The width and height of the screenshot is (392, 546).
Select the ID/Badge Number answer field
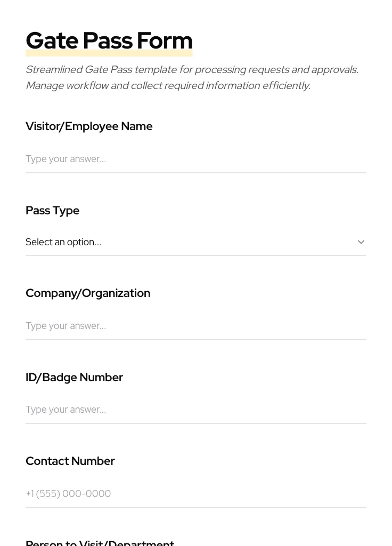[x=195, y=409]
